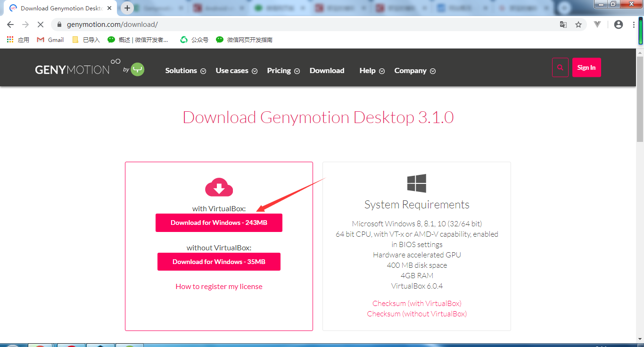
Task: Open the 公众号 bookmark
Action: [194, 40]
